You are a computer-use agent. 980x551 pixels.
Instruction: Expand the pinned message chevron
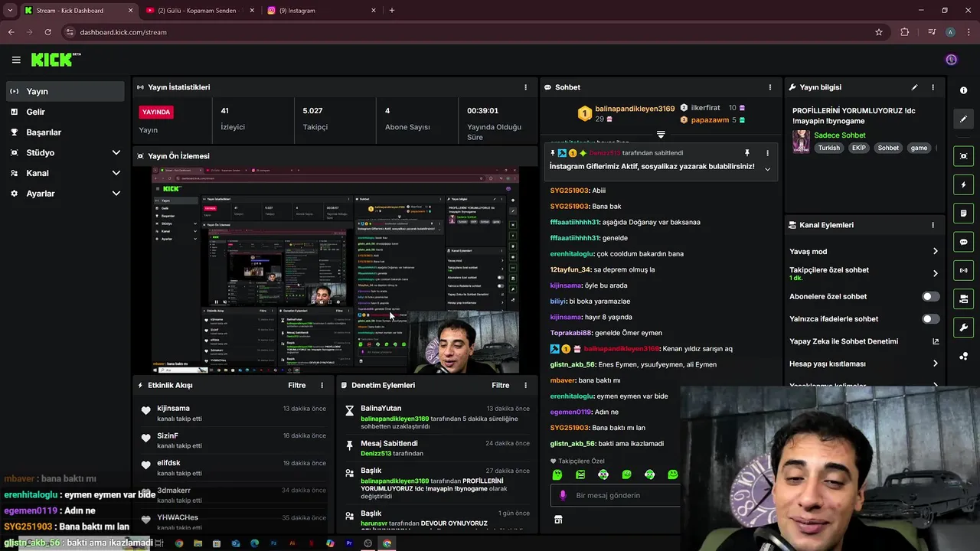click(x=767, y=169)
